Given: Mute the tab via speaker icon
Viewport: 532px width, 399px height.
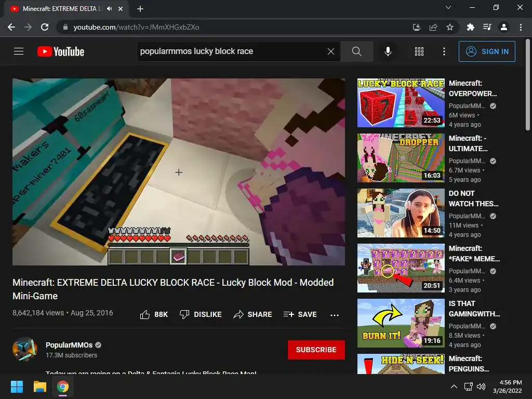Looking at the screenshot, I should click(x=109, y=9).
